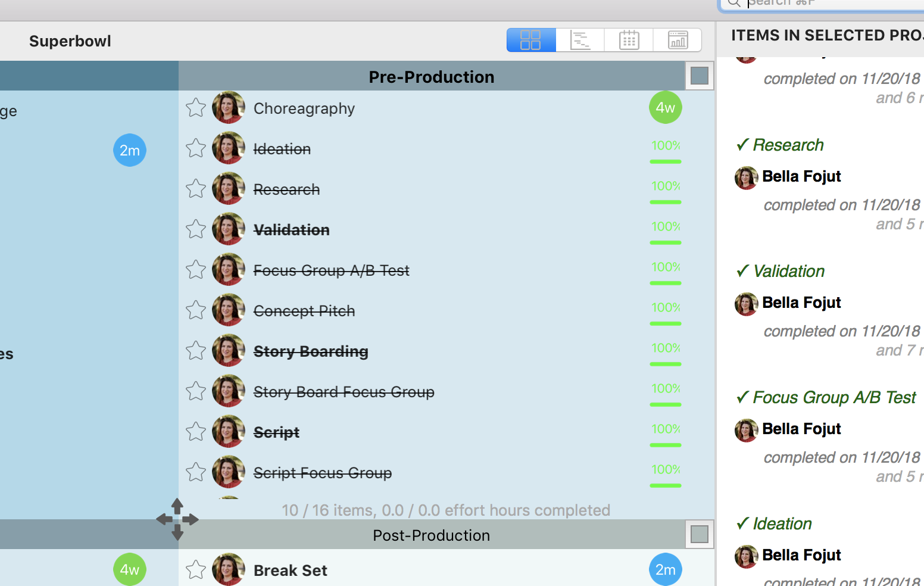924x586 pixels.
Task: Star the Choreagraphy item
Action: point(196,108)
